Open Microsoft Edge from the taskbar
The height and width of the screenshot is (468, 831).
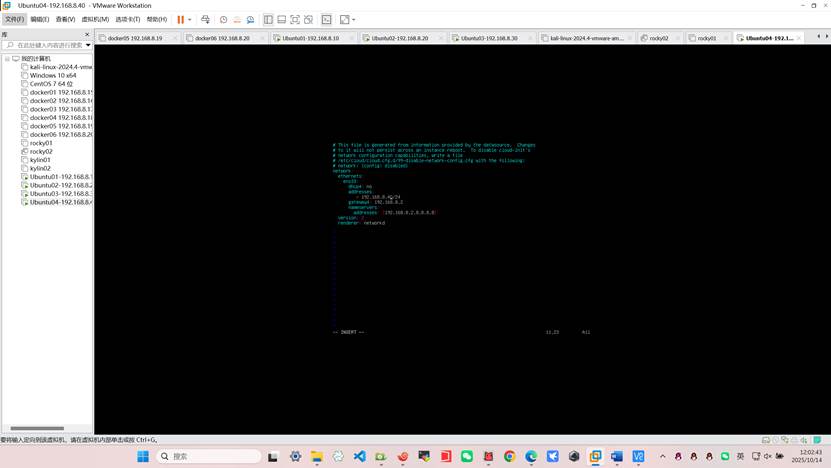[x=531, y=456]
